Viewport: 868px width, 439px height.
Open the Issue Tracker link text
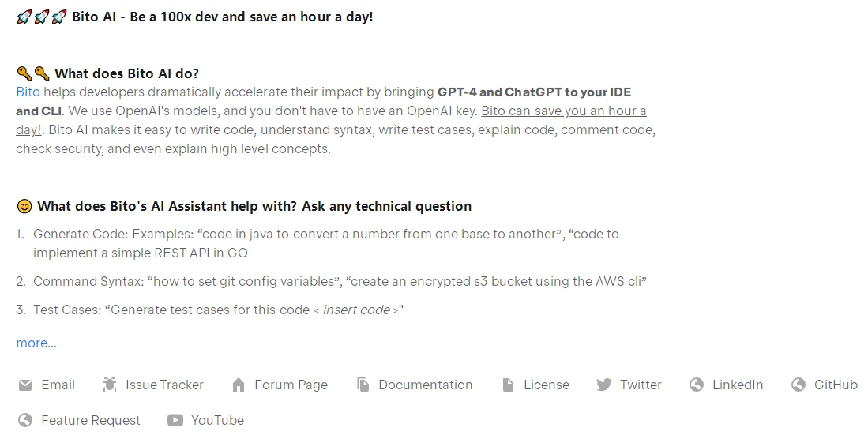(x=164, y=385)
